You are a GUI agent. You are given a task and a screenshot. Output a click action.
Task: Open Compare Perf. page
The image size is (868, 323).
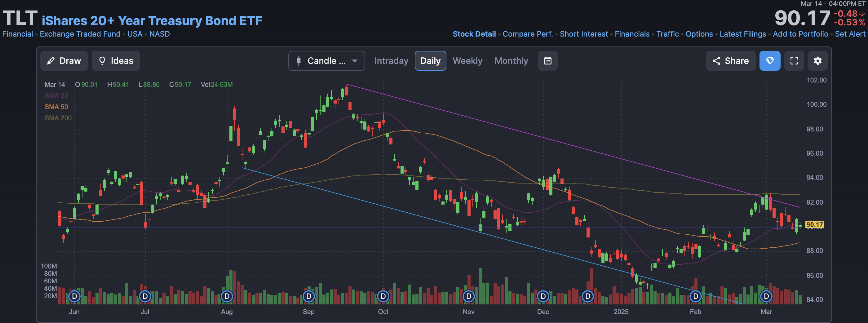tap(528, 34)
